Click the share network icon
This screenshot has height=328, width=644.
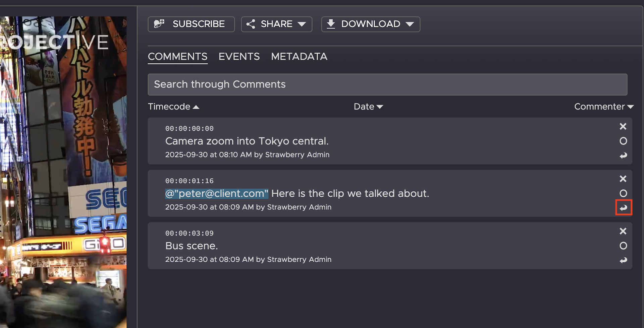tap(251, 24)
